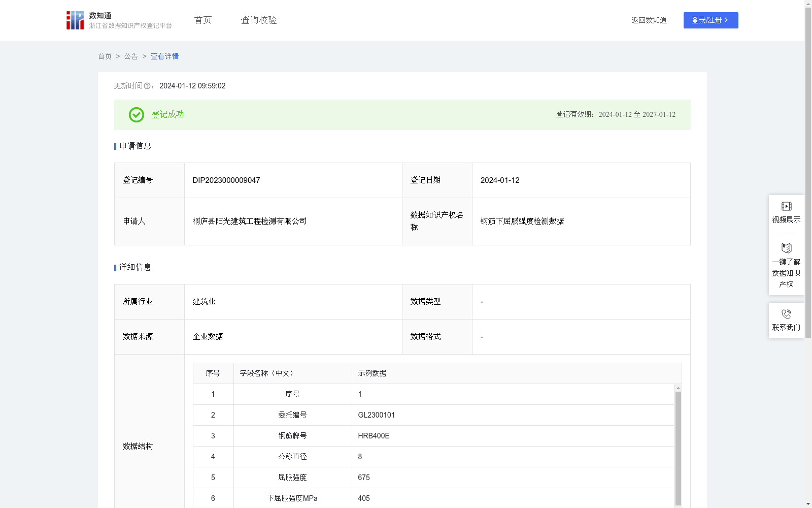Click the page vertical scrollbar thumb
Image resolution: width=812 pixels, height=508 pixels.
[808, 173]
